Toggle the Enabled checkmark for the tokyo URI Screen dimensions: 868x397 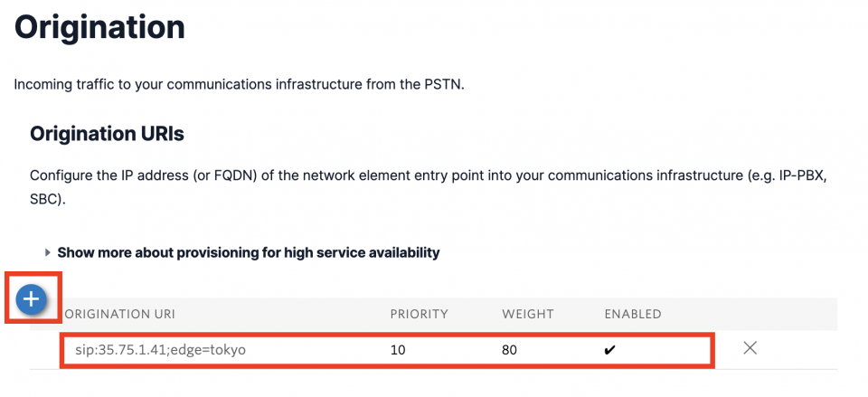[x=609, y=349]
